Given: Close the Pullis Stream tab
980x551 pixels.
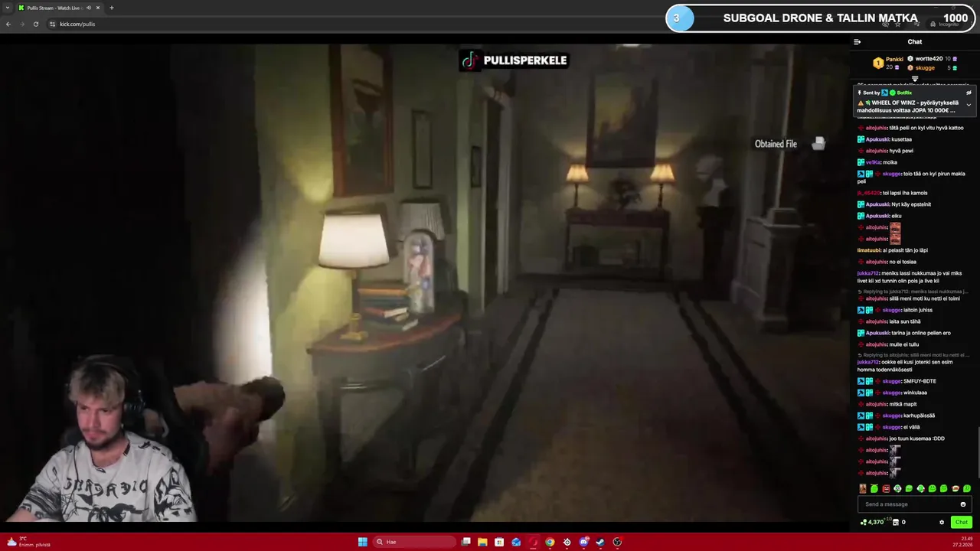Looking at the screenshot, I should [98, 8].
